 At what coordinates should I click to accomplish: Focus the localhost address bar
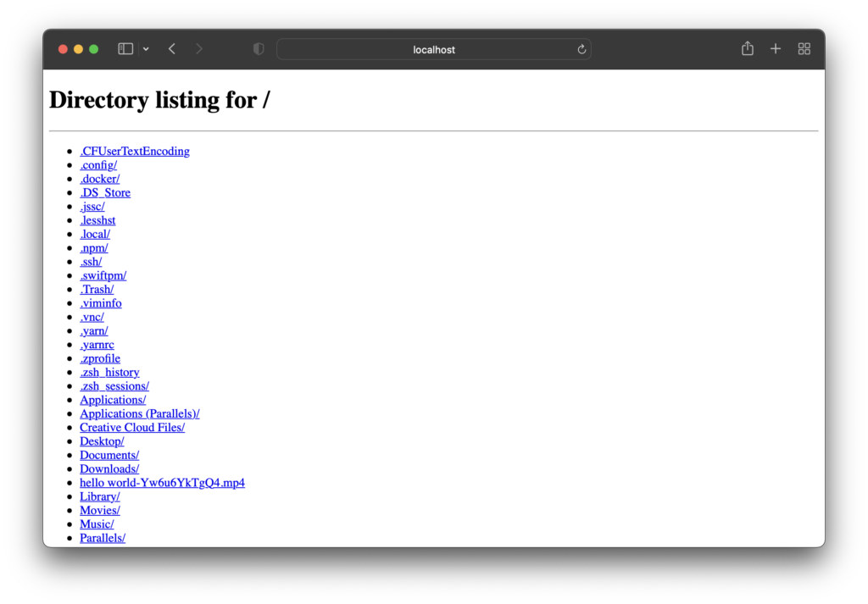pos(433,49)
